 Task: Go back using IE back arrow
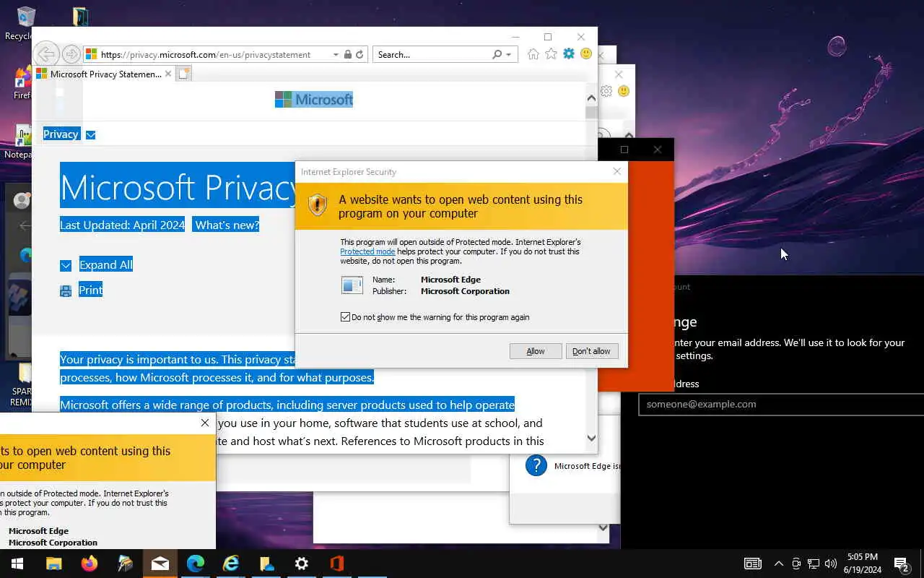click(46, 54)
